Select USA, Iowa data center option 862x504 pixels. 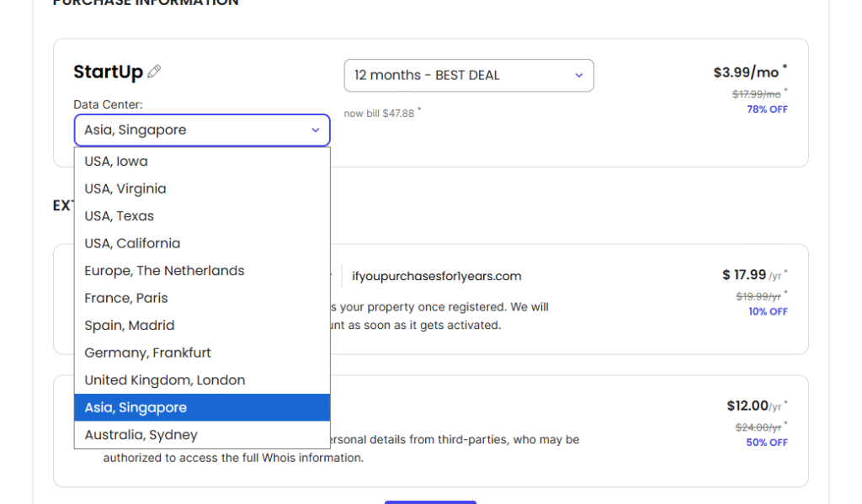click(x=116, y=162)
